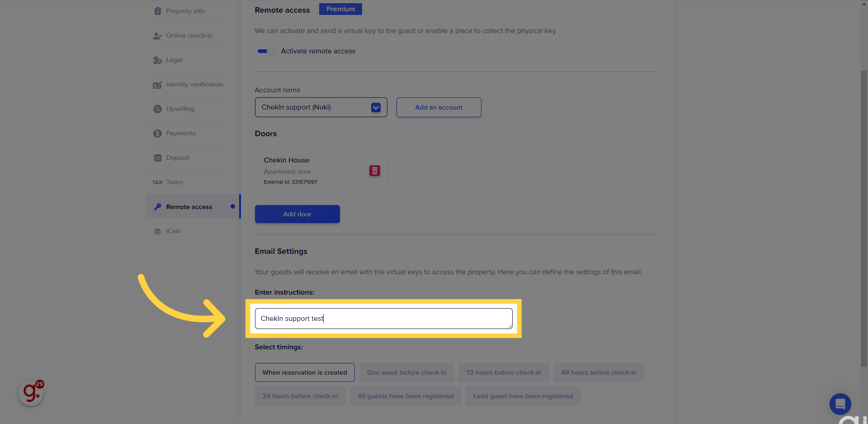Click the page vertical scrollbar
The image size is (868, 424).
tap(864, 217)
